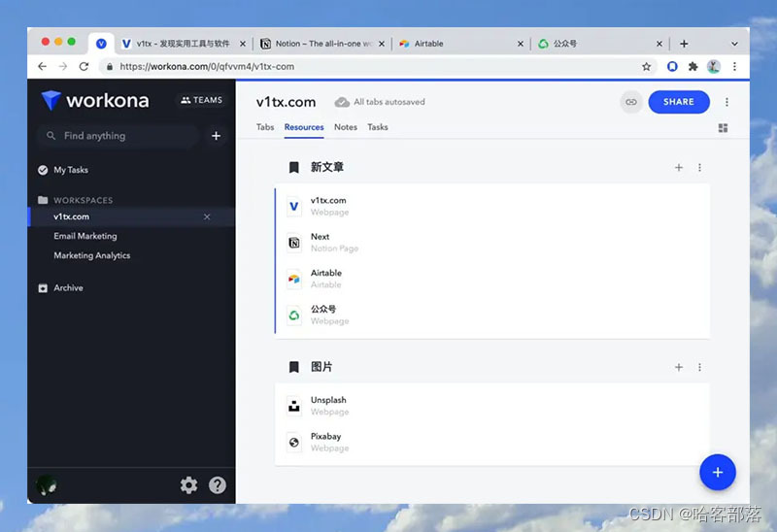Open the 公众号 webpage resource
Viewport: 777px width, 532px height.
point(492,316)
